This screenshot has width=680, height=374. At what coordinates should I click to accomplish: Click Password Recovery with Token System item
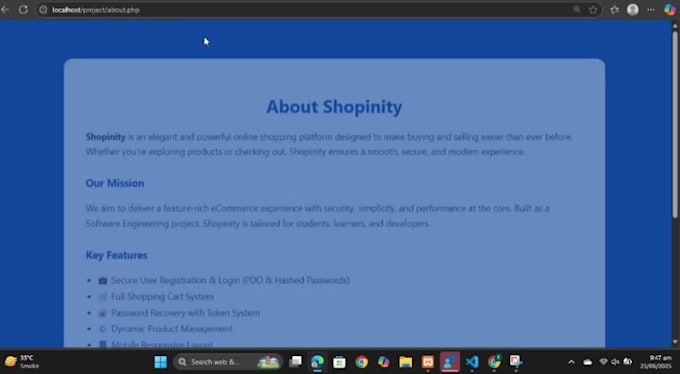pyautogui.click(x=185, y=313)
